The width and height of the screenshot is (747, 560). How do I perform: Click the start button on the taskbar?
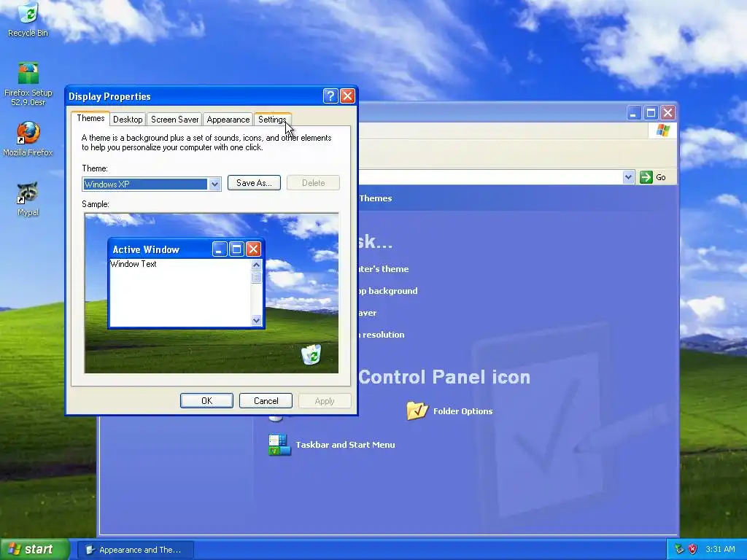(x=35, y=549)
